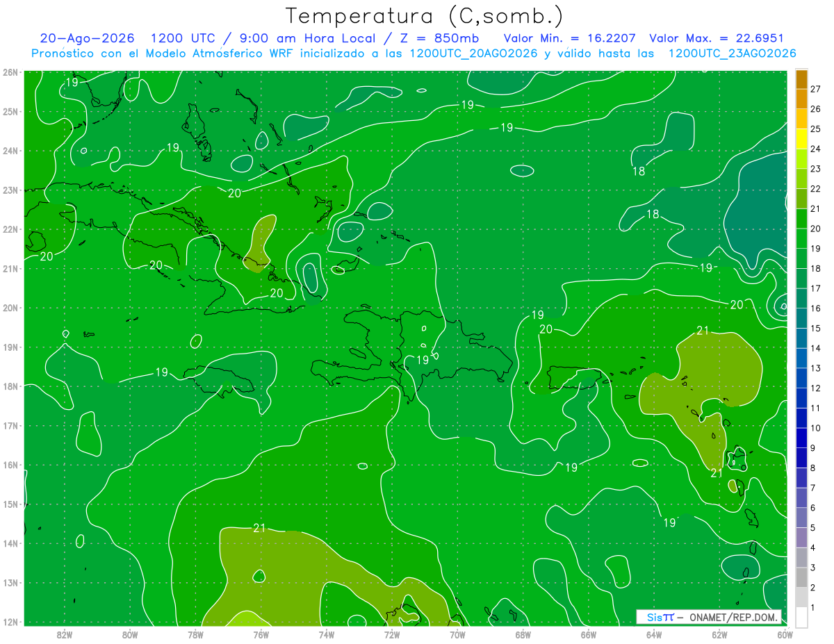834x644 pixels.
Task: Click the color scale label '5'
Action: pyautogui.click(x=813, y=528)
